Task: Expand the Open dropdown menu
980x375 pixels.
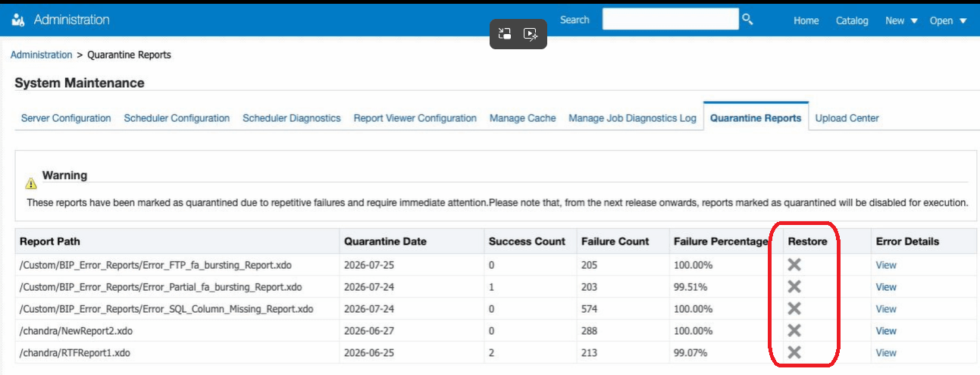Action: [x=948, y=20]
